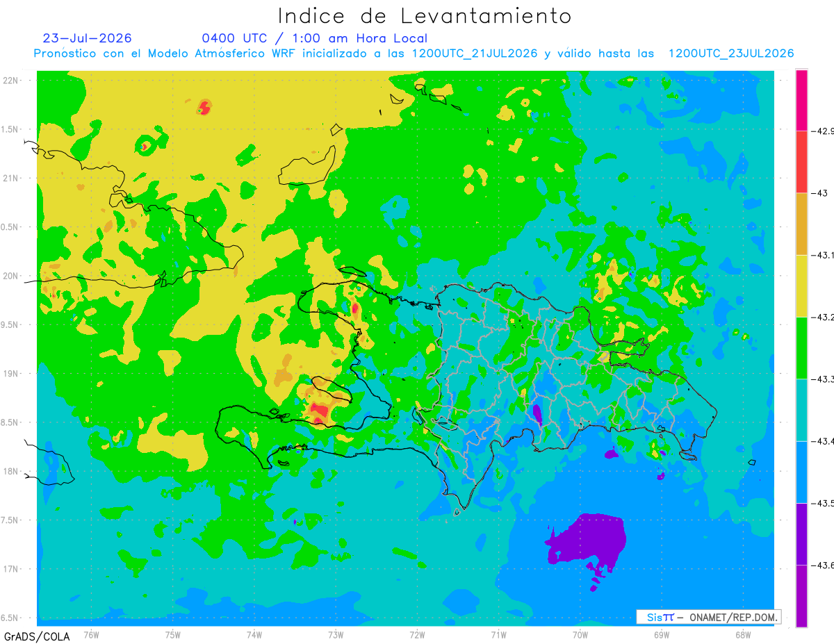Click the '17N' latitude label
Viewport: 834px width, 644px height.
[x=12, y=569]
